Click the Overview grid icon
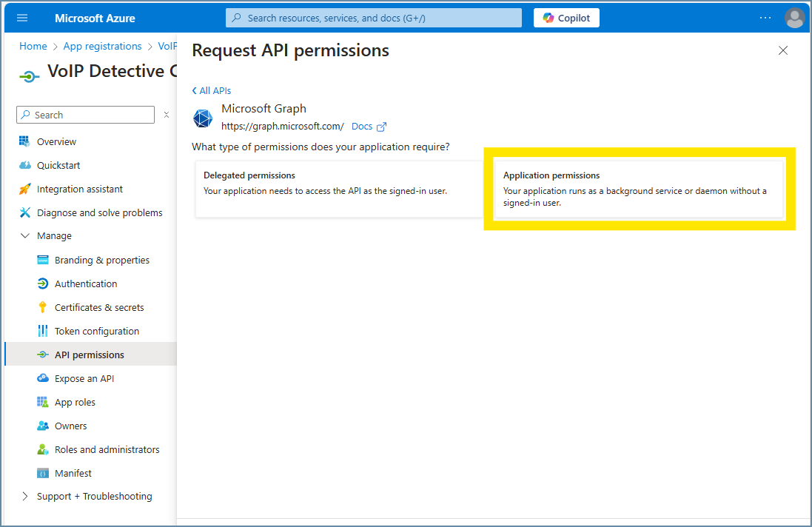The height and width of the screenshot is (527, 812). pos(24,141)
